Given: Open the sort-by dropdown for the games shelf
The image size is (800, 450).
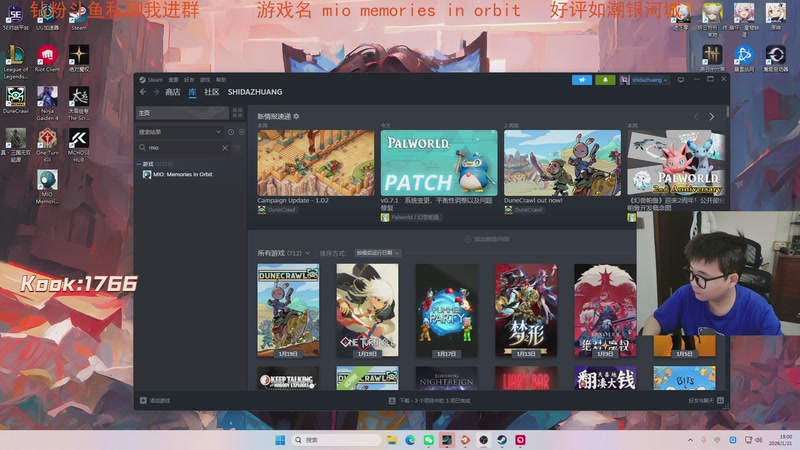Looking at the screenshot, I should [x=378, y=253].
